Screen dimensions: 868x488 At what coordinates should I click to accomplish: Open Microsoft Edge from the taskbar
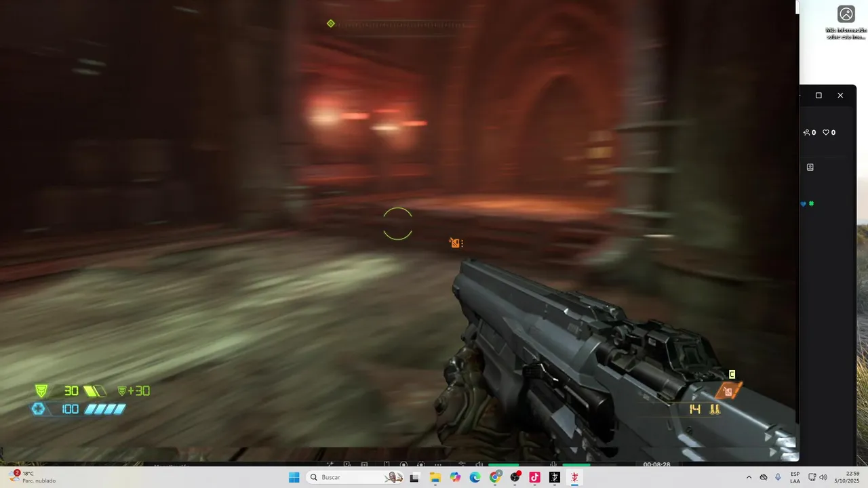(475, 477)
